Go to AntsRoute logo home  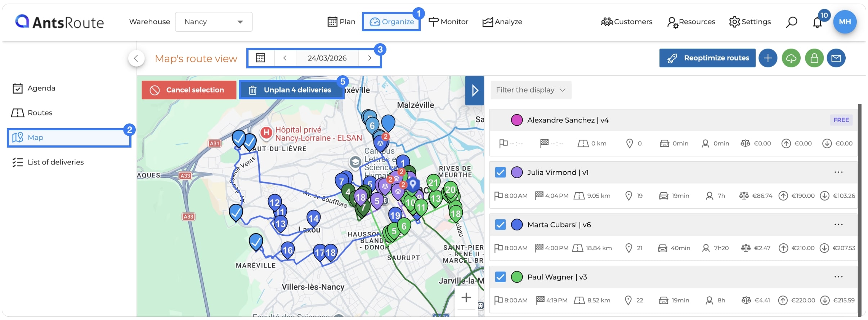[59, 22]
